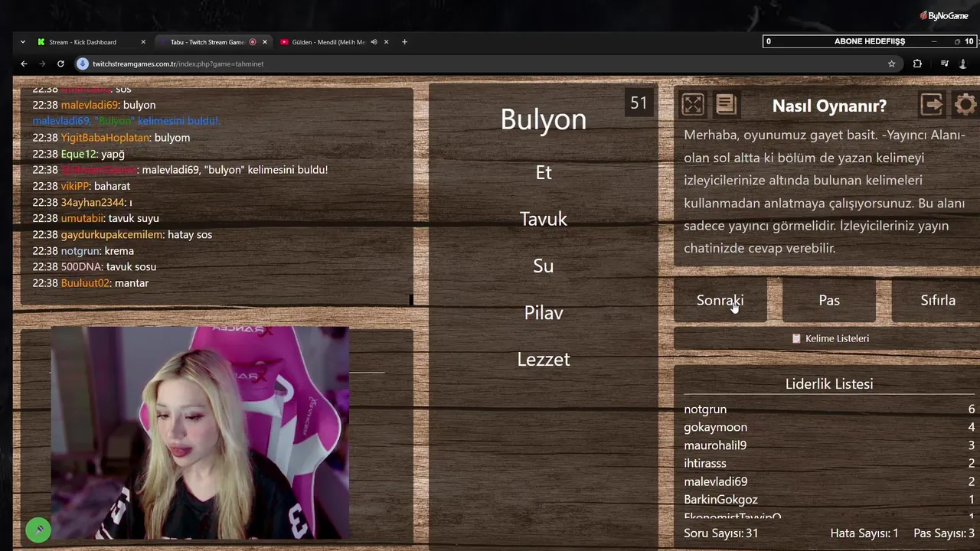Viewport: 980px width, 551px height.
Task: Select BarkinGokgoz in the leaderboard
Action: 720,500
